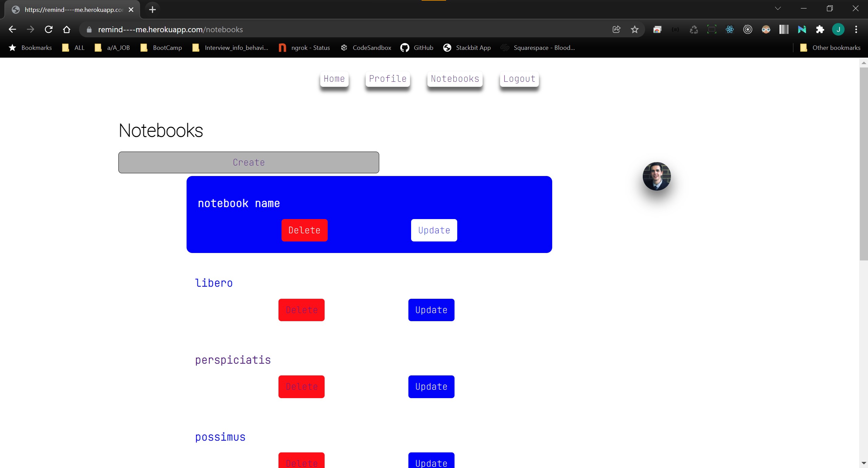Open the Squarespace - Blood... bookmark
868x468 pixels.
click(538, 48)
